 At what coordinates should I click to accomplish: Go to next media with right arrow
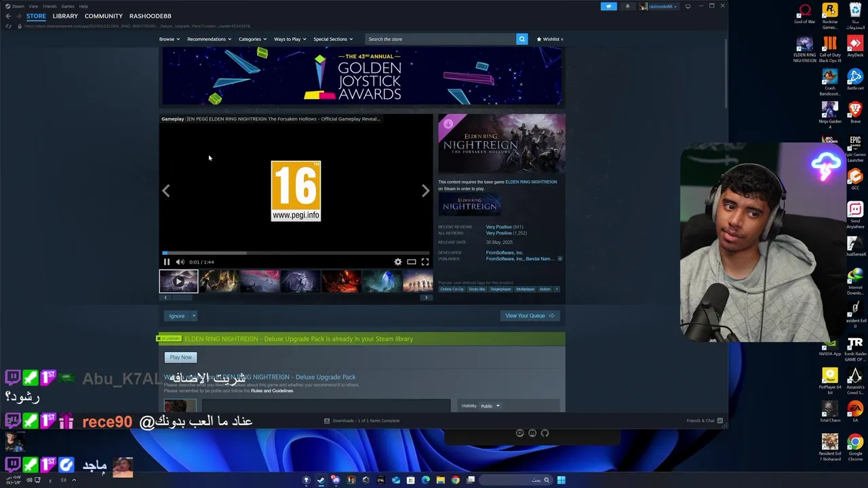[x=425, y=191]
